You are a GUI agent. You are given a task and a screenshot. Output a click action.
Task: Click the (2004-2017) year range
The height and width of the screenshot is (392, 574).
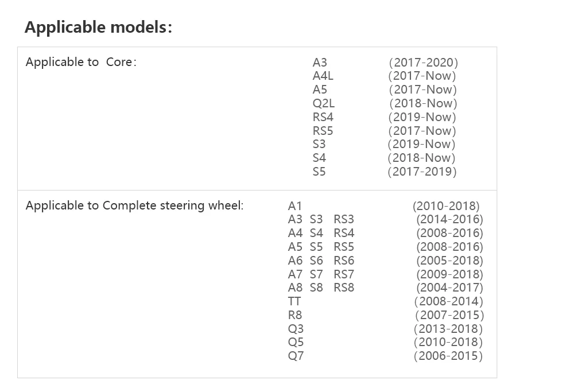click(449, 288)
